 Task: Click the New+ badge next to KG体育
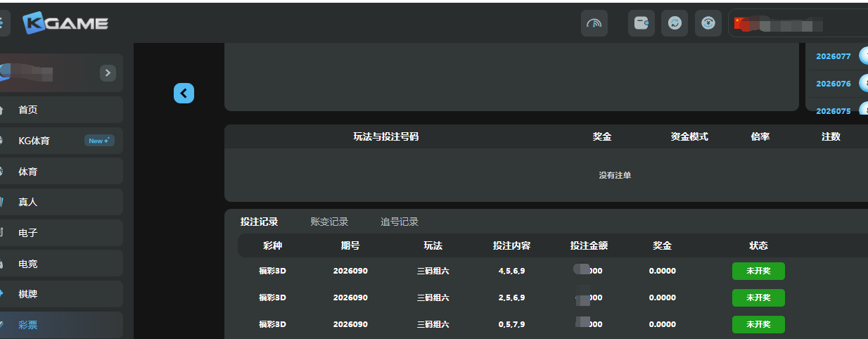[99, 141]
